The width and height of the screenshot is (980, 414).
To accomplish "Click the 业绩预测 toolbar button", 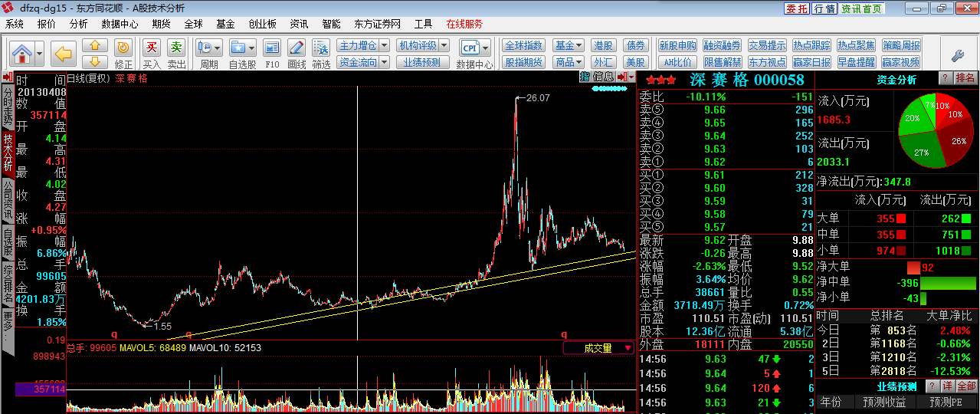I will pyautogui.click(x=422, y=62).
